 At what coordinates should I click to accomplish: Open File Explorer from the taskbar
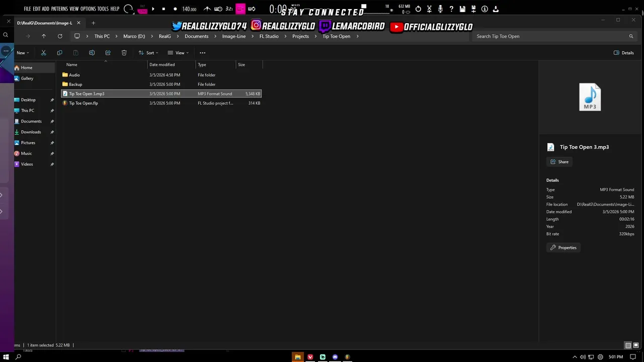(x=297, y=357)
